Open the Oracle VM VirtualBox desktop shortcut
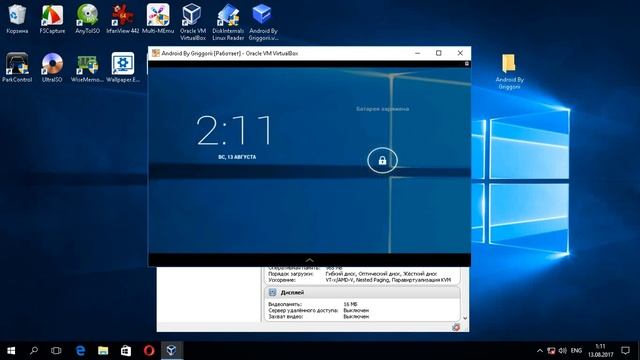The image size is (640, 360). click(x=193, y=22)
